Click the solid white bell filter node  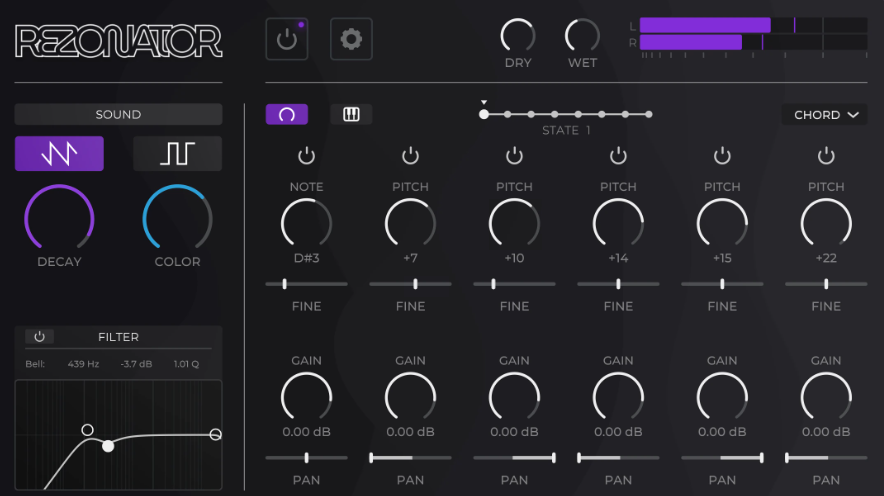pos(108,446)
